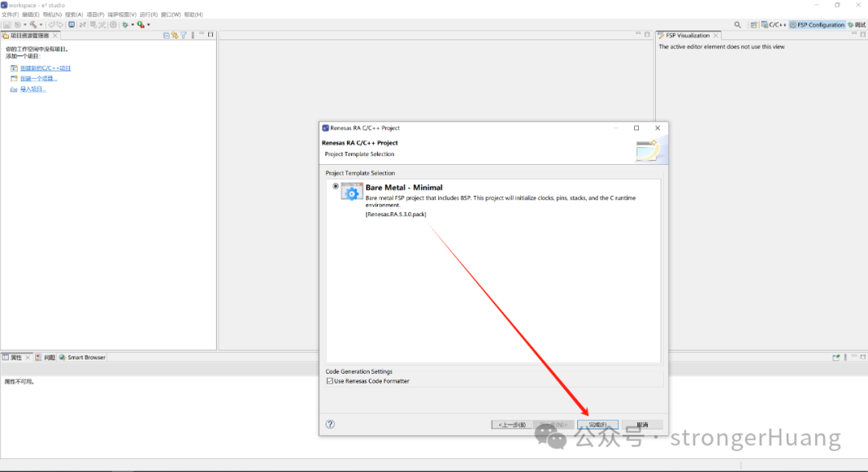
Task: Click the search magnifier icon in toolbar
Action: (738, 25)
